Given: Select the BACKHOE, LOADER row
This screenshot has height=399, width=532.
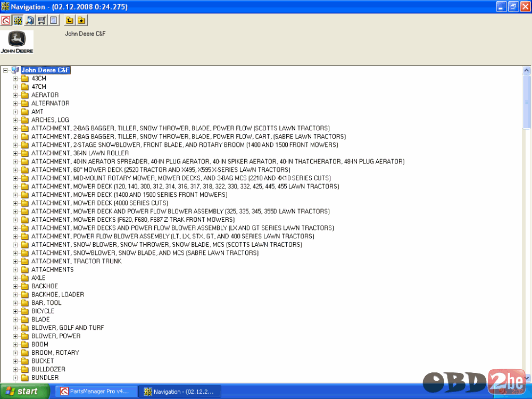Looking at the screenshot, I should (57, 295).
